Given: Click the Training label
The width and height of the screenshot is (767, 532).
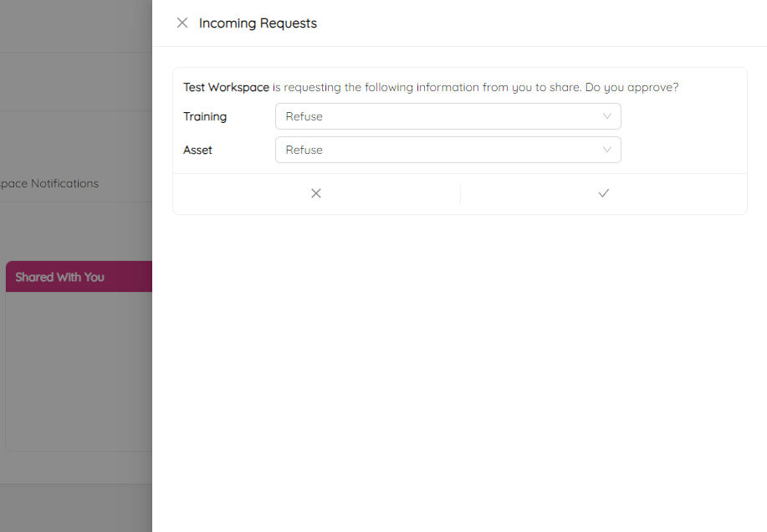Looking at the screenshot, I should tap(205, 116).
